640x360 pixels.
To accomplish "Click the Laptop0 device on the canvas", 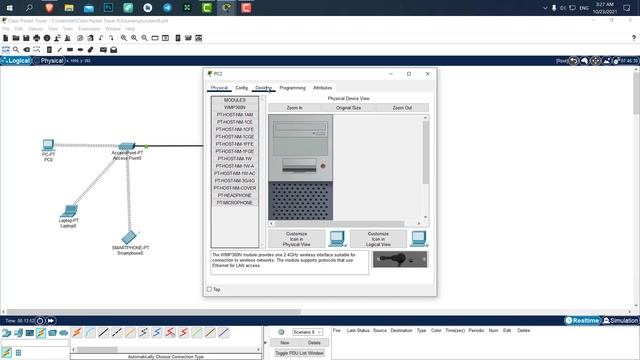I will point(69,211).
